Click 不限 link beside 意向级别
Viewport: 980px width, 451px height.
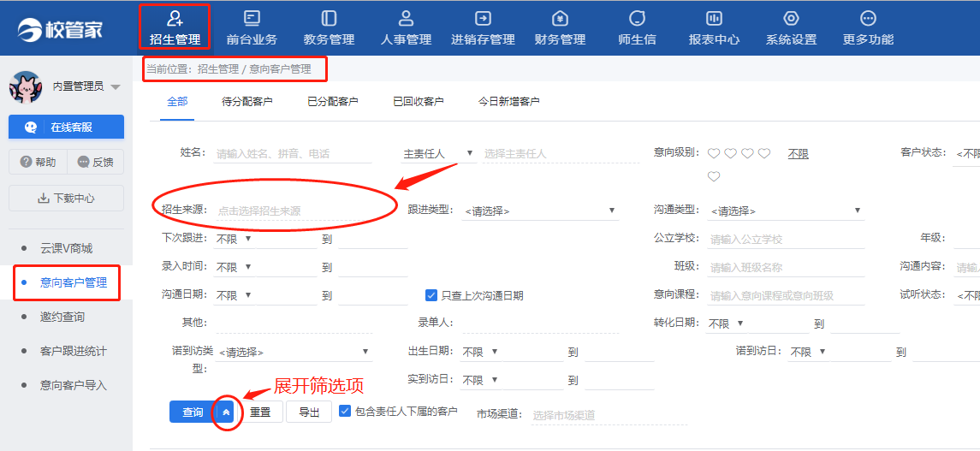799,154
